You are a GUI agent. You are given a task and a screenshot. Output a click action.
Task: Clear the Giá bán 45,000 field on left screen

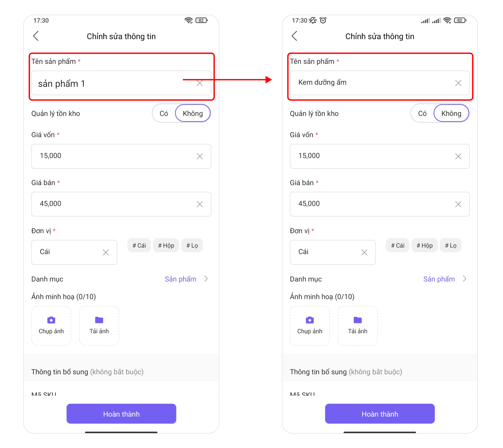(200, 204)
